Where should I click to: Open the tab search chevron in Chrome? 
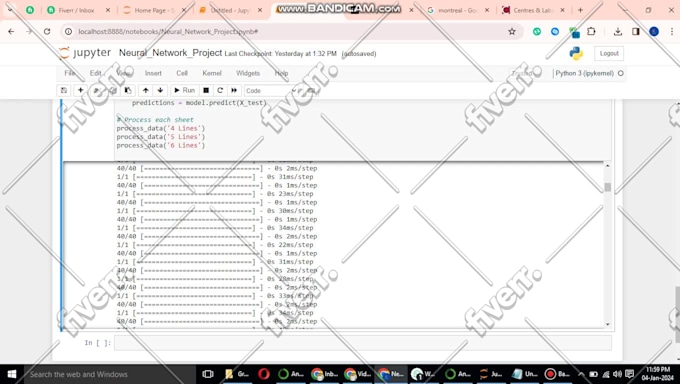coord(10,10)
